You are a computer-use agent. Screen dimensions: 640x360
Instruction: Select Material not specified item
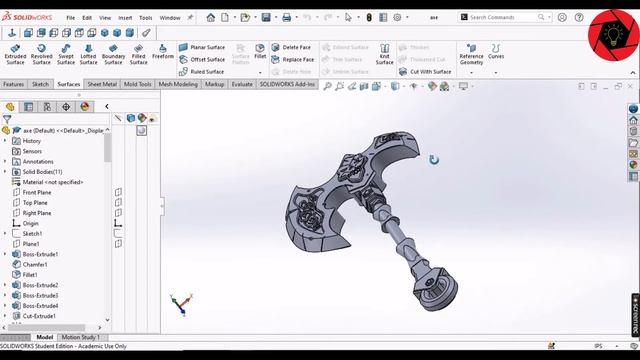(x=48, y=182)
